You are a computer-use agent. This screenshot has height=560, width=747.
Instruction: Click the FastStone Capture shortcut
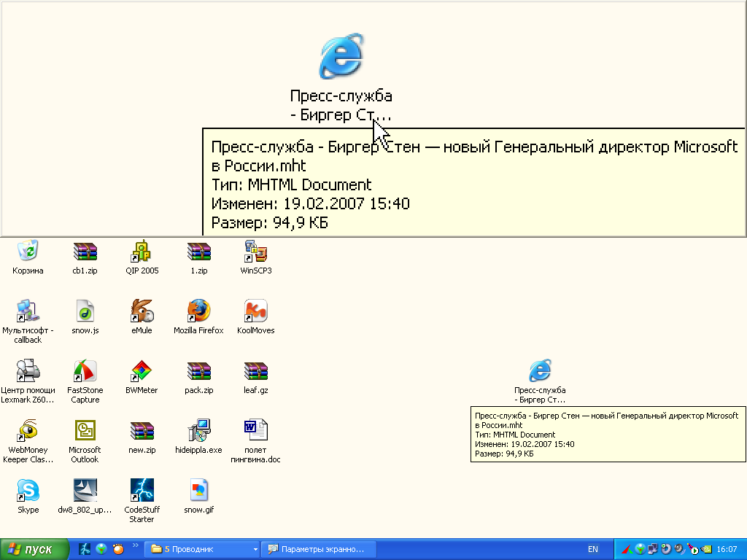point(85,371)
